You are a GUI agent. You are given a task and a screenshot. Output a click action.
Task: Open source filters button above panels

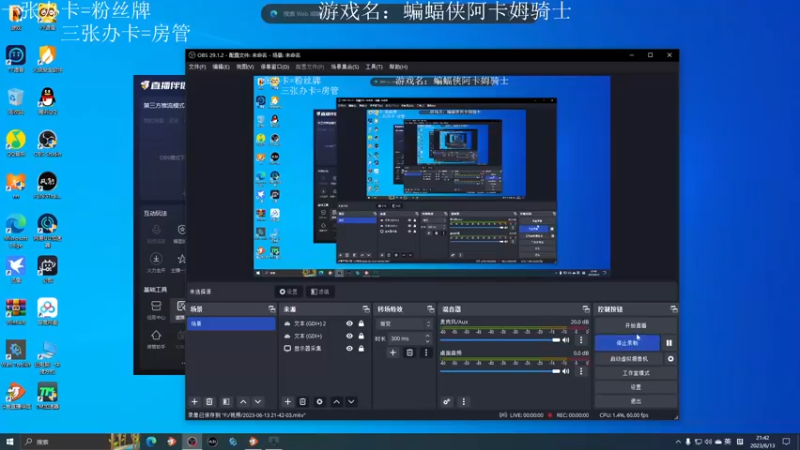320,292
